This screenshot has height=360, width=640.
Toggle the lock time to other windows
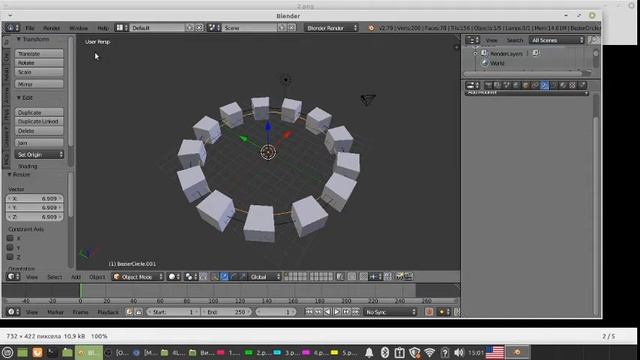tap(138, 312)
